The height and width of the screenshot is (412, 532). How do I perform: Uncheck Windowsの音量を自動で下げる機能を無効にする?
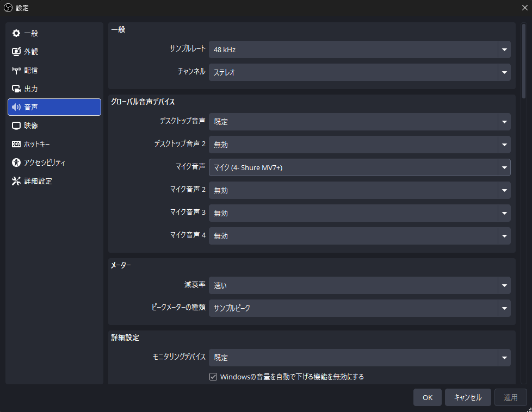pos(213,376)
